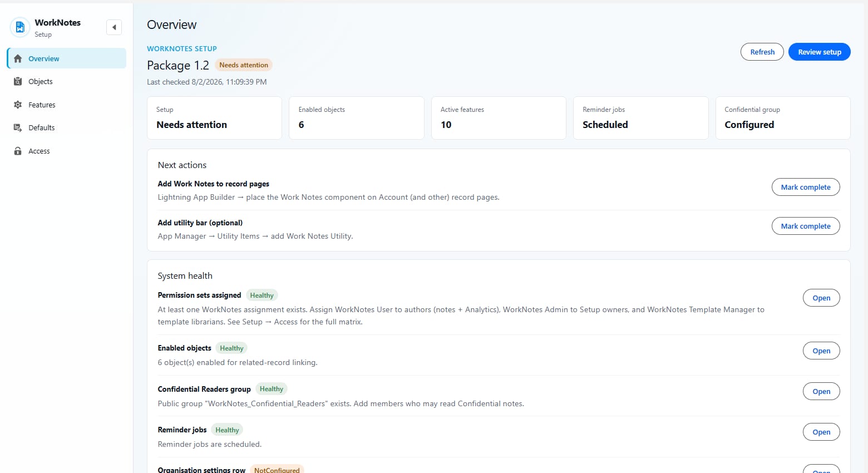Image resolution: width=868 pixels, height=473 pixels.
Task: Click the 'Next actions' section heading
Action: point(182,165)
